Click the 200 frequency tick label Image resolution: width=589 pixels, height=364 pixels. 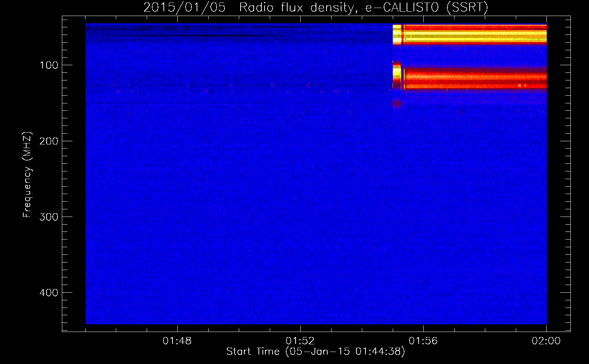pyautogui.click(x=49, y=141)
